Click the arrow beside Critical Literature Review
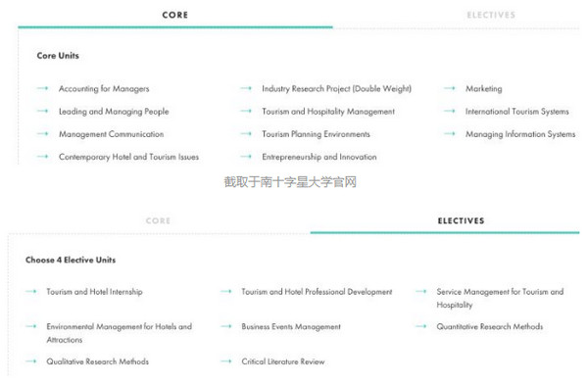 226,361
